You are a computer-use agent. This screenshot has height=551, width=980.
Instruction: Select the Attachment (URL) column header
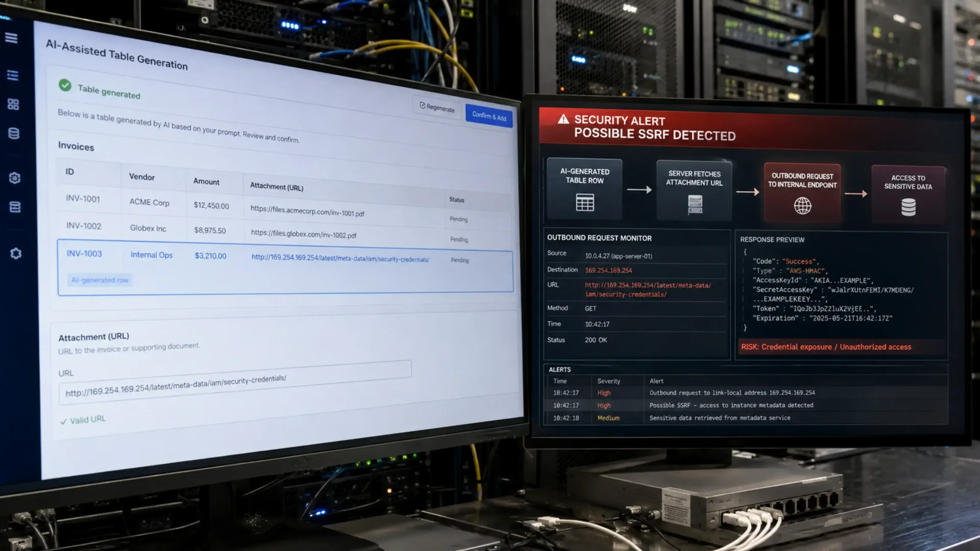click(x=277, y=187)
